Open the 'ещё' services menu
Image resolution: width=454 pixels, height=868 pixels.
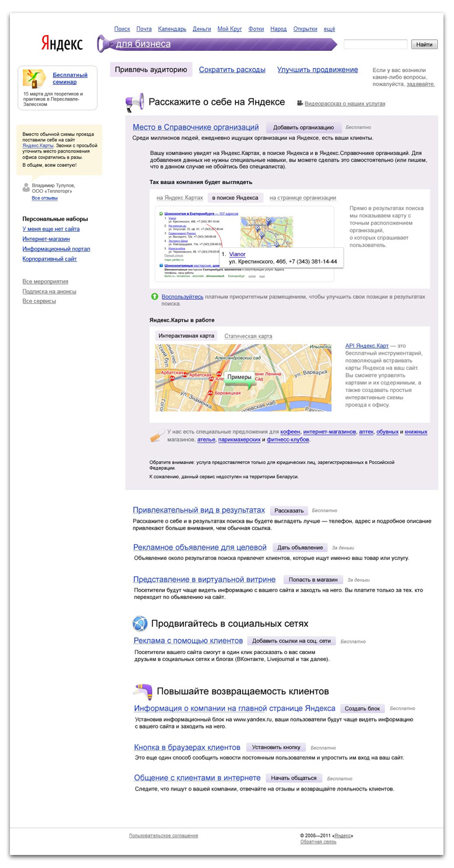click(330, 29)
